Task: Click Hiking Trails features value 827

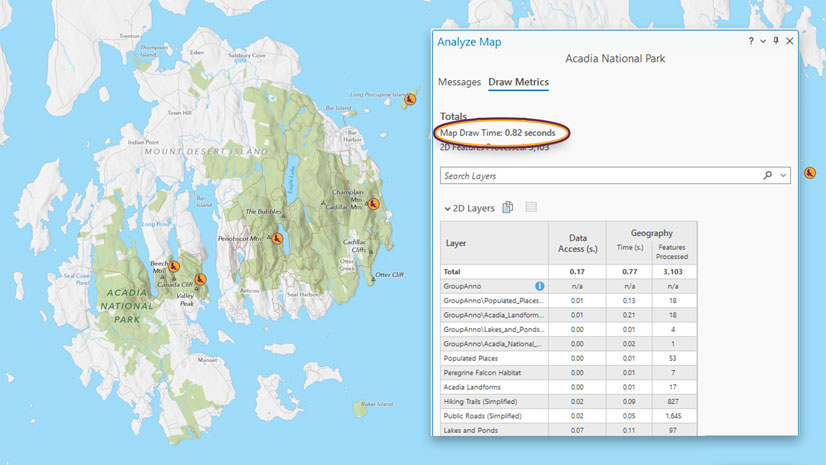Action: click(x=673, y=401)
